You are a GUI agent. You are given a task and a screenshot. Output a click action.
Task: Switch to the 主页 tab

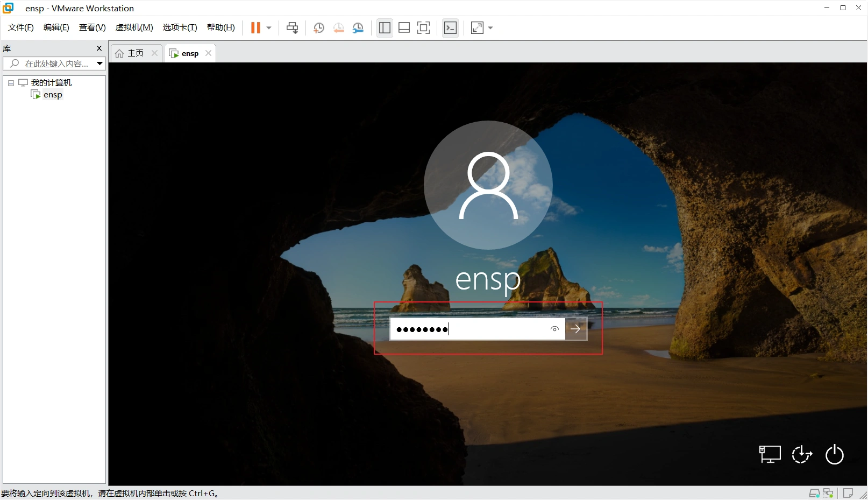(134, 53)
